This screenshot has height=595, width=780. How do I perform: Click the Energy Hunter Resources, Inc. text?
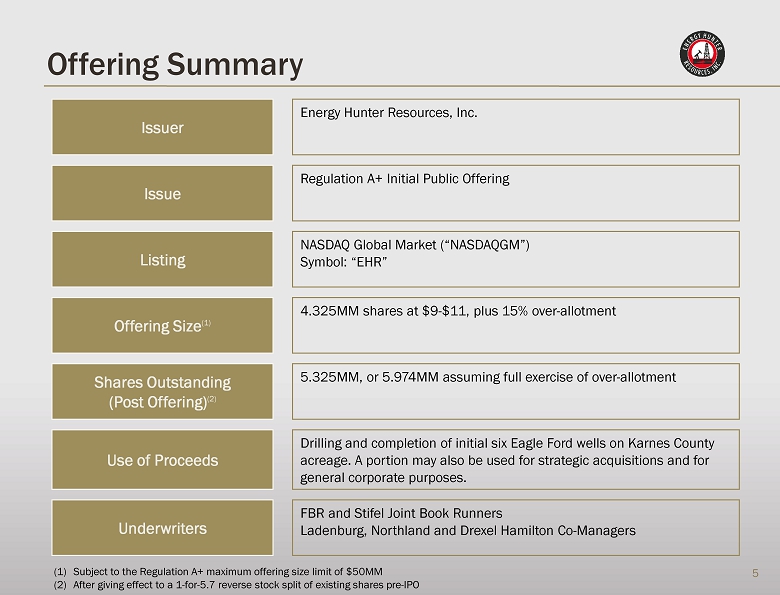(x=389, y=113)
